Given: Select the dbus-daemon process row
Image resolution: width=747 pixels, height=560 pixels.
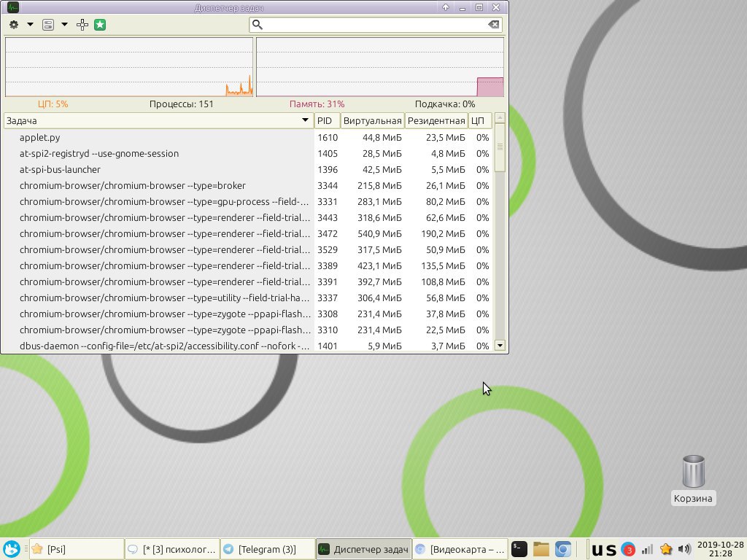Looking at the screenshot, I should click(x=248, y=346).
